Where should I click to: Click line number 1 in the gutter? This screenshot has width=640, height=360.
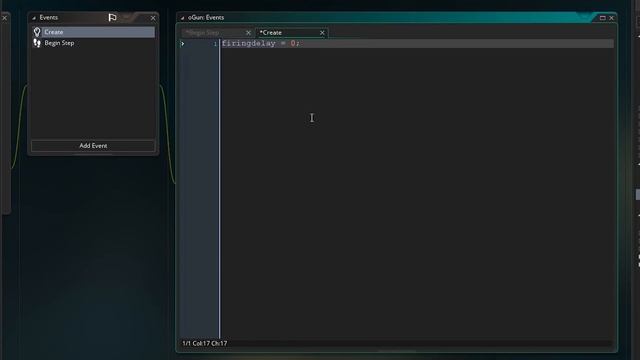(x=215, y=44)
